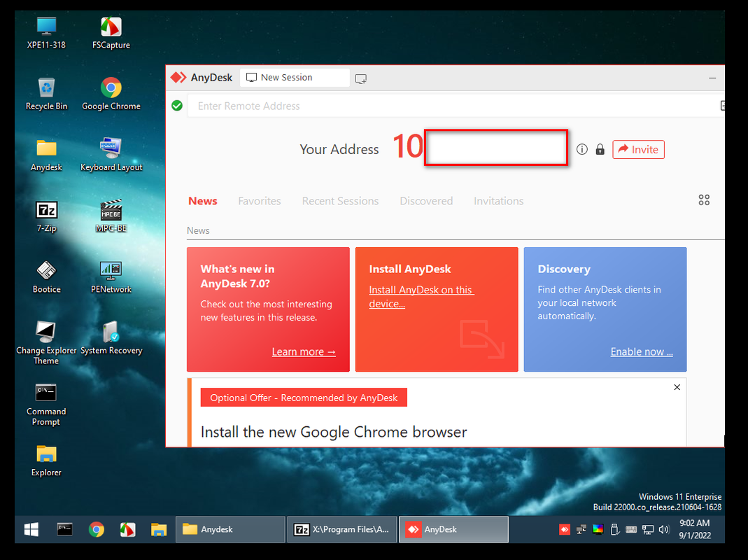This screenshot has width=748, height=560.
Task: Click the green connection status checkmark
Action: (x=177, y=106)
